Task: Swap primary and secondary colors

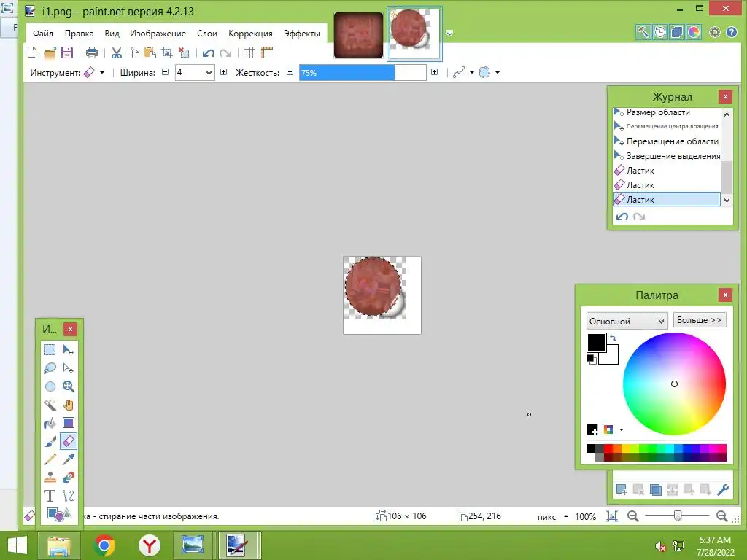Action: [x=613, y=338]
